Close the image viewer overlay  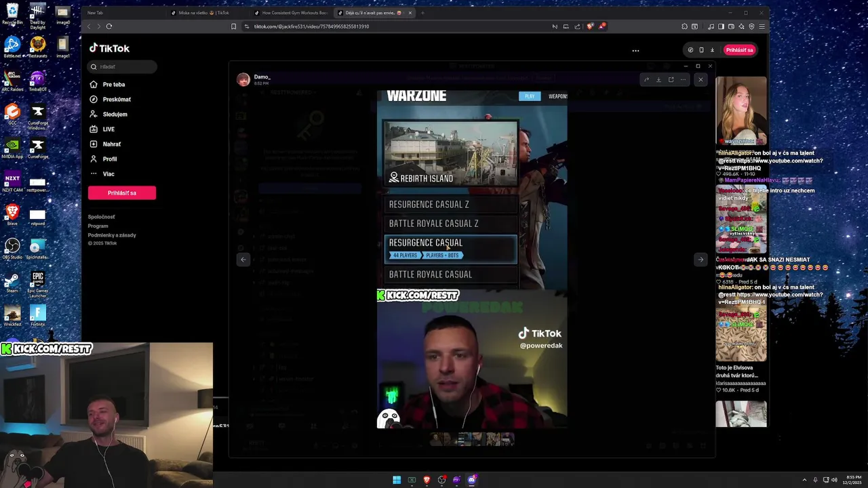pyautogui.click(x=701, y=79)
